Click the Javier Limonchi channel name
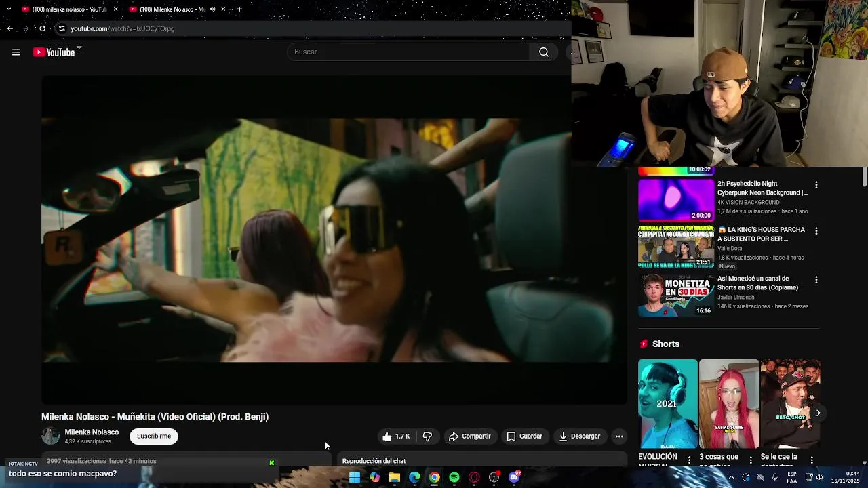The image size is (868, 488). coord(736,298)
